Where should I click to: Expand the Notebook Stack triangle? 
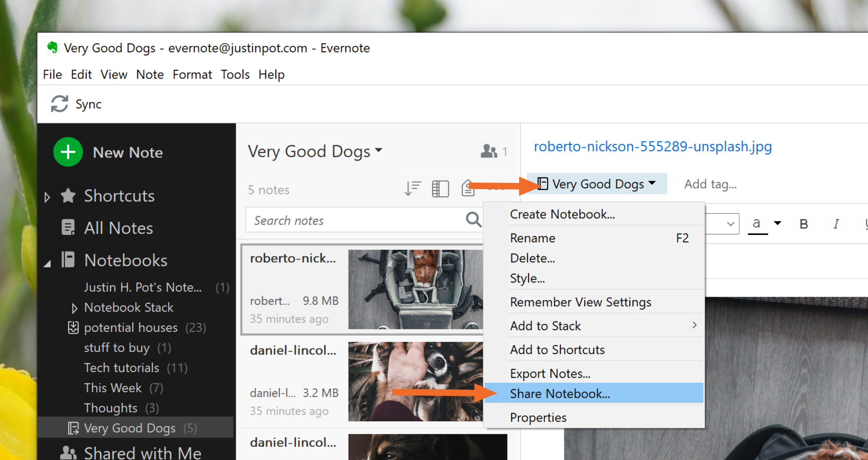coord(74,308)
